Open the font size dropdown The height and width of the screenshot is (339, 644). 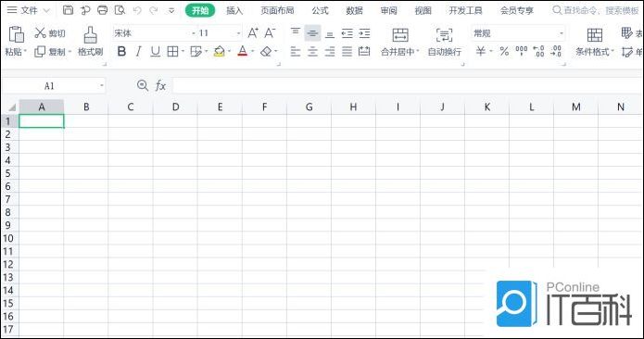coord(238,33)
